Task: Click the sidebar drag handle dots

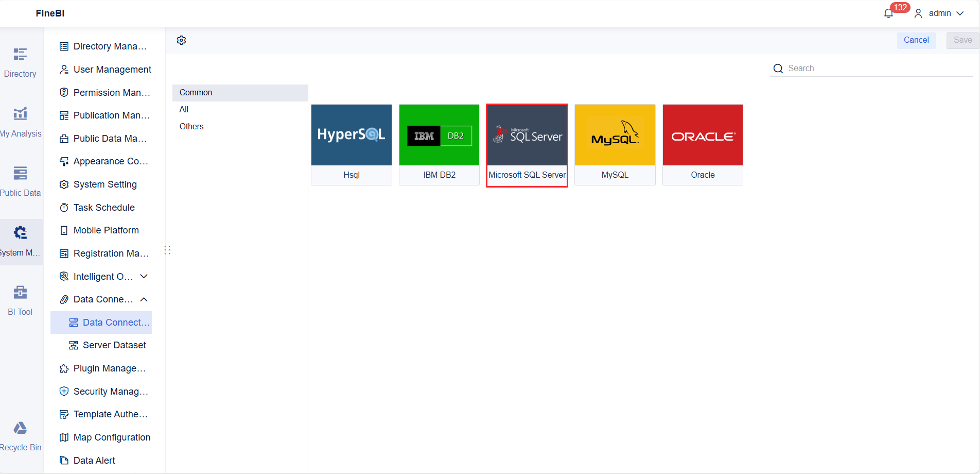Action: (167, 250)
